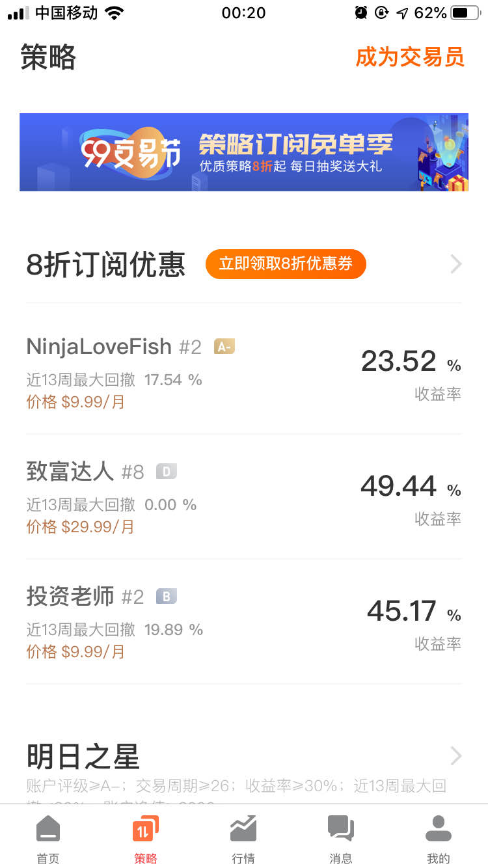
Task: Open the 99交易节 promotional banner
Action: point(244,152)
